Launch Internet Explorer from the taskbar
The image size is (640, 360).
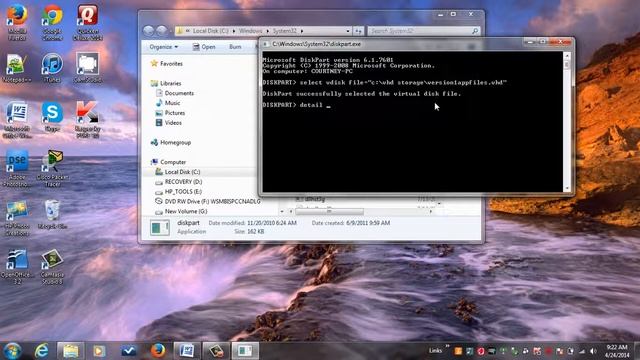coord(41,351)
